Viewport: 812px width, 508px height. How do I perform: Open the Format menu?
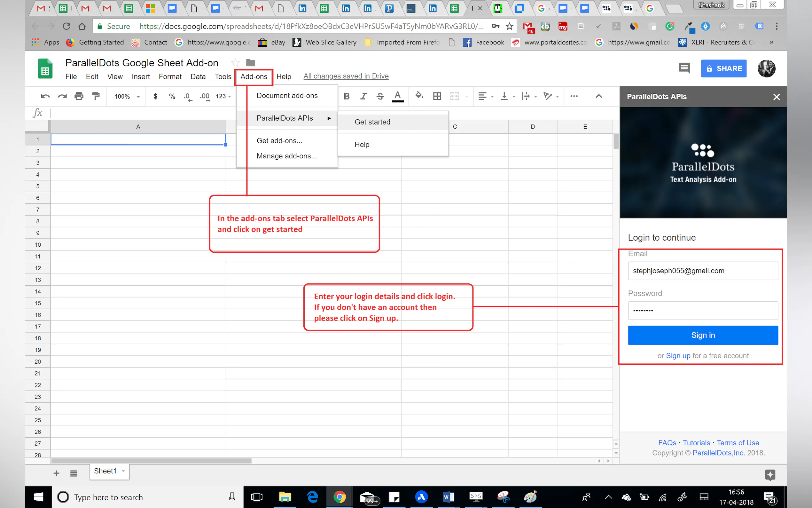tap(170, 76)
